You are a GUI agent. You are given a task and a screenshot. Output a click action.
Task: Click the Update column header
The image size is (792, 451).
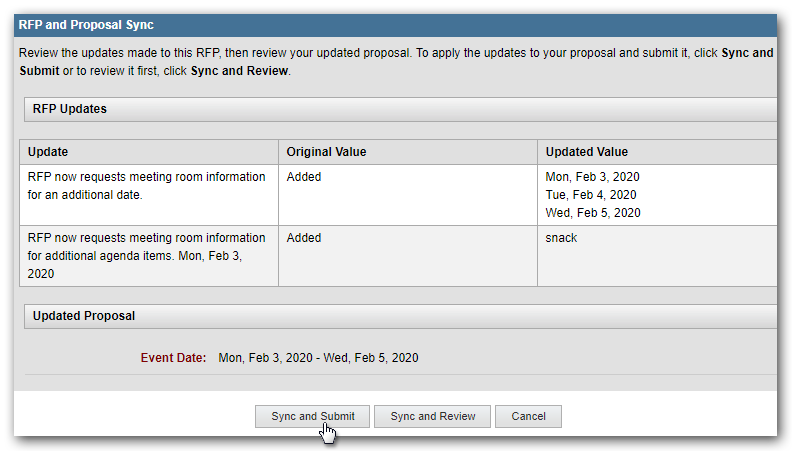48,152
